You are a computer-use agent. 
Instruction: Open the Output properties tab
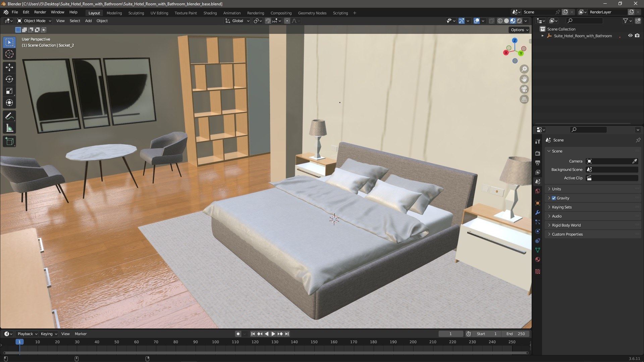[538, 163]
